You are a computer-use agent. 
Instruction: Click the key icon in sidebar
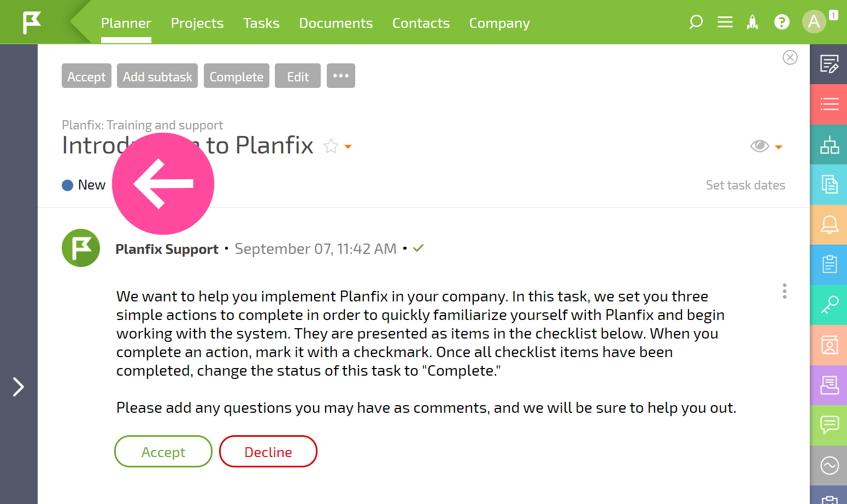coord(829,305)
